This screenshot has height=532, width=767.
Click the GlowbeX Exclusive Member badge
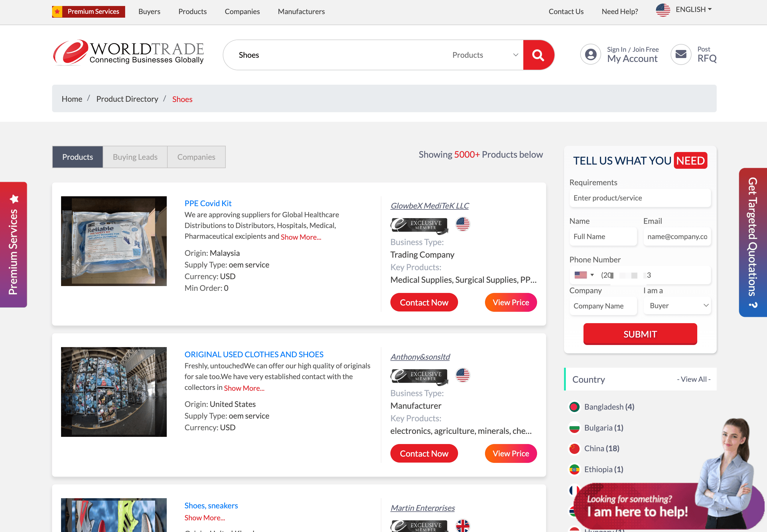[419, 225]
